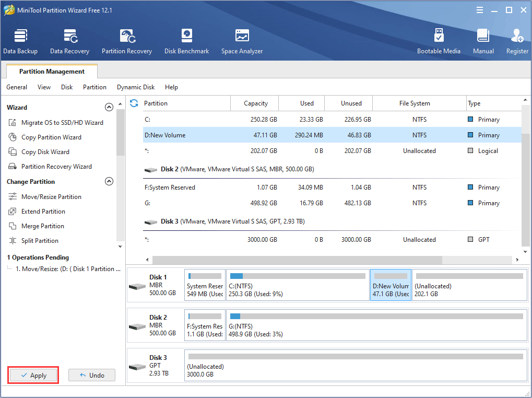Click the Bootable Media icon
Image resolution: width=532 pixels, height=398 pixels.
tap(439, 42)
